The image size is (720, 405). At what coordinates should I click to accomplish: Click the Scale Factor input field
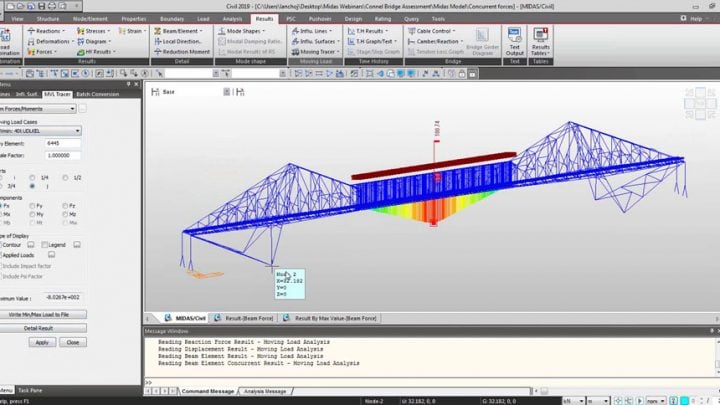(x=62, y=155)
